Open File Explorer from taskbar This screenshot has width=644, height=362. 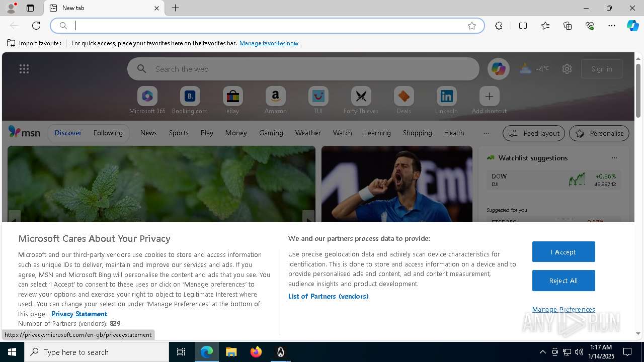pos(231,352)
